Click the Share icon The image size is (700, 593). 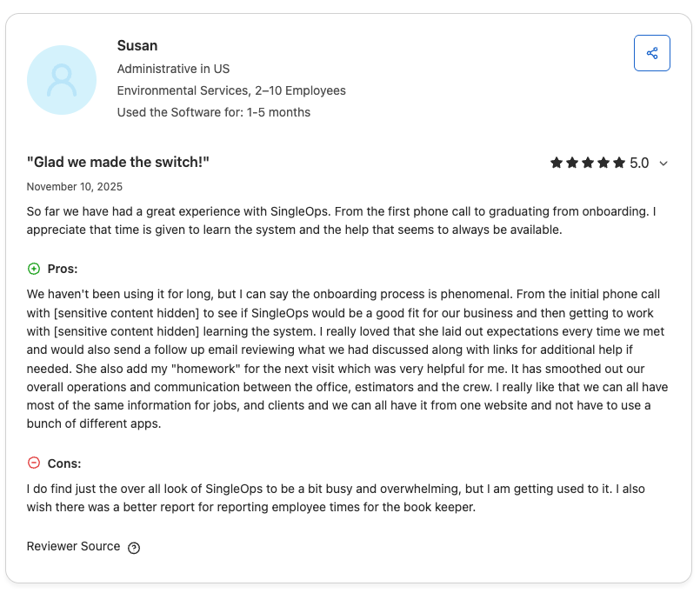pyautogui.click(x=651, y=53)
